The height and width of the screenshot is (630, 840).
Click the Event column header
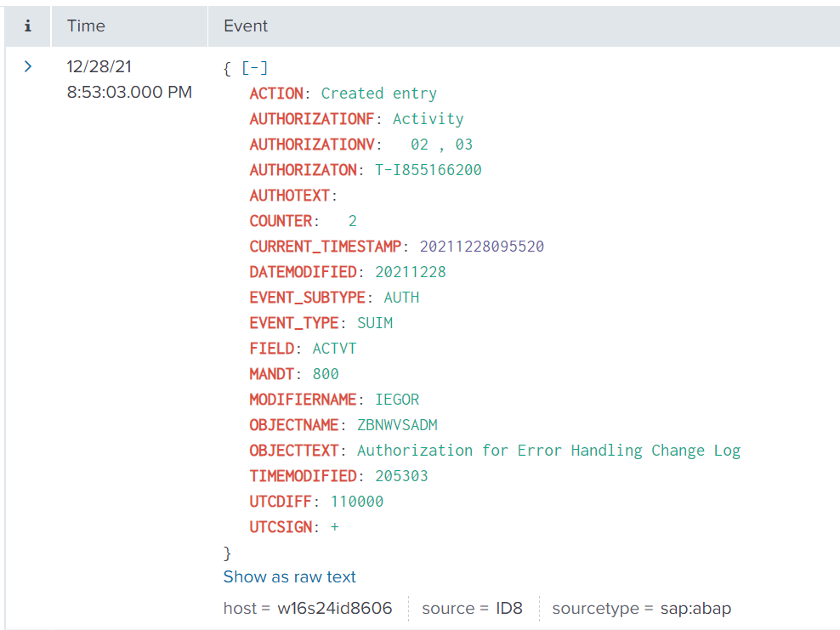pyautogui.click(x=246, y=26)
